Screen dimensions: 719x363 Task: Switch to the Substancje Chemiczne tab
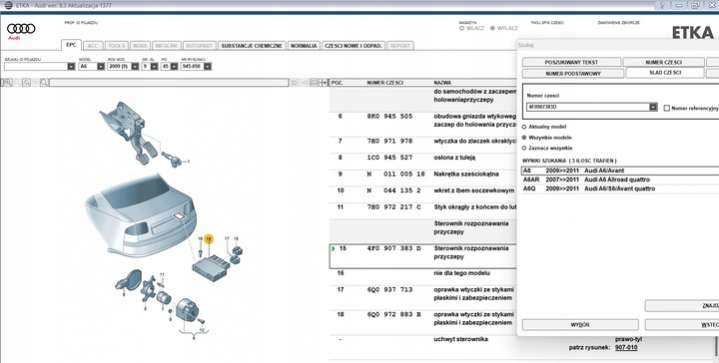pos(251,46)
